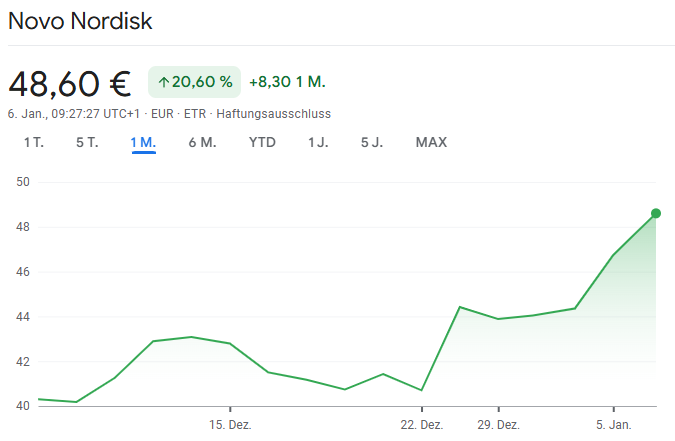Open the Haftungsausschluss disclaimer link

click(273, 114)
